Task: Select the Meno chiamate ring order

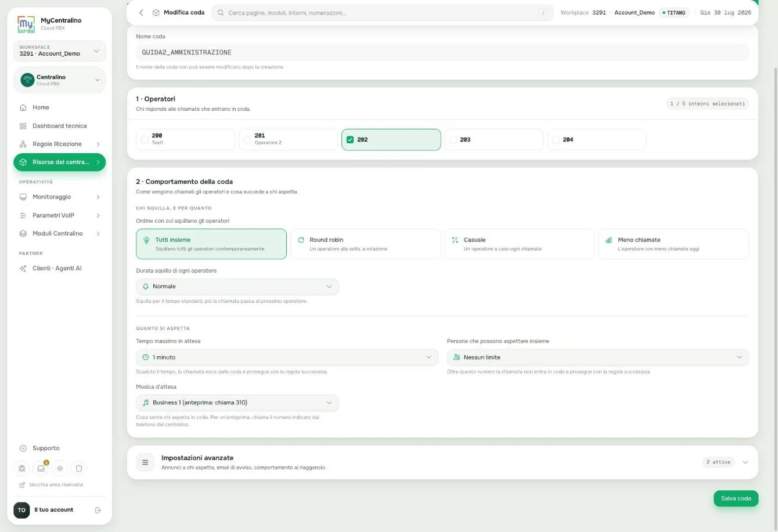Action: tap(673, 244)
